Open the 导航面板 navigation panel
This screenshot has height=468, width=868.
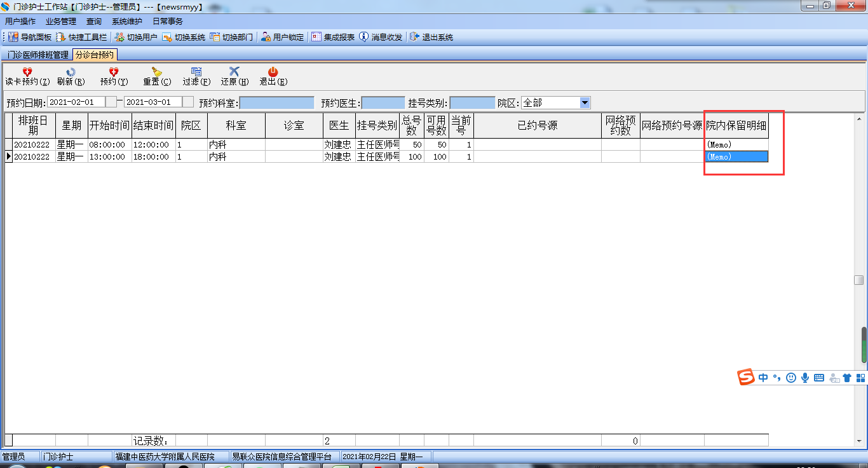pyautogui.click(x=30, y=38)
